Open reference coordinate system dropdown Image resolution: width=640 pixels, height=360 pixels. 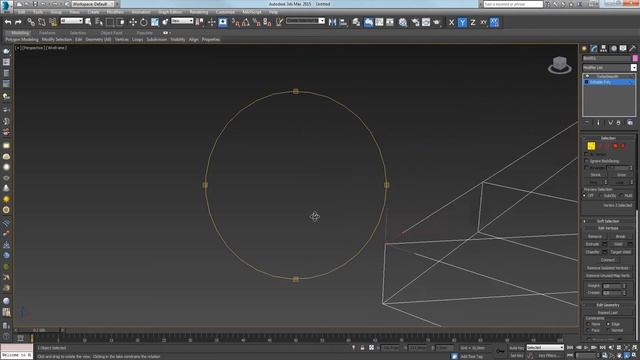point(182,21)
